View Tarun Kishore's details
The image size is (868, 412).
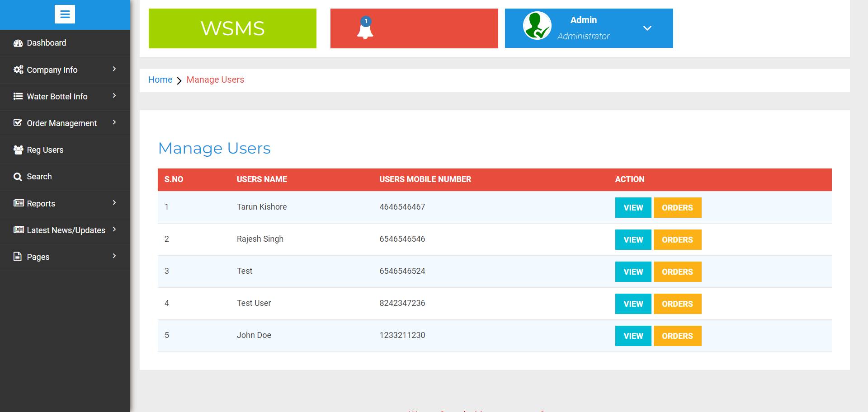(x=633, y=207)
